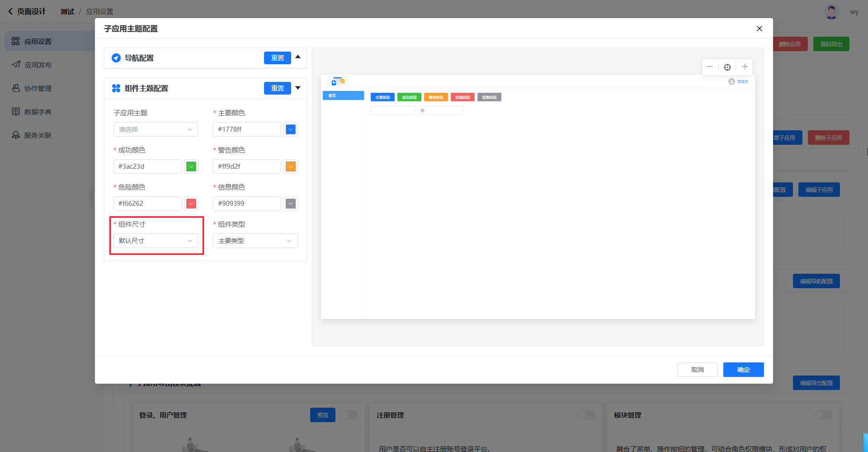Click the 导航配置 compass icon

pyautogui.click(x=116, y=58)
